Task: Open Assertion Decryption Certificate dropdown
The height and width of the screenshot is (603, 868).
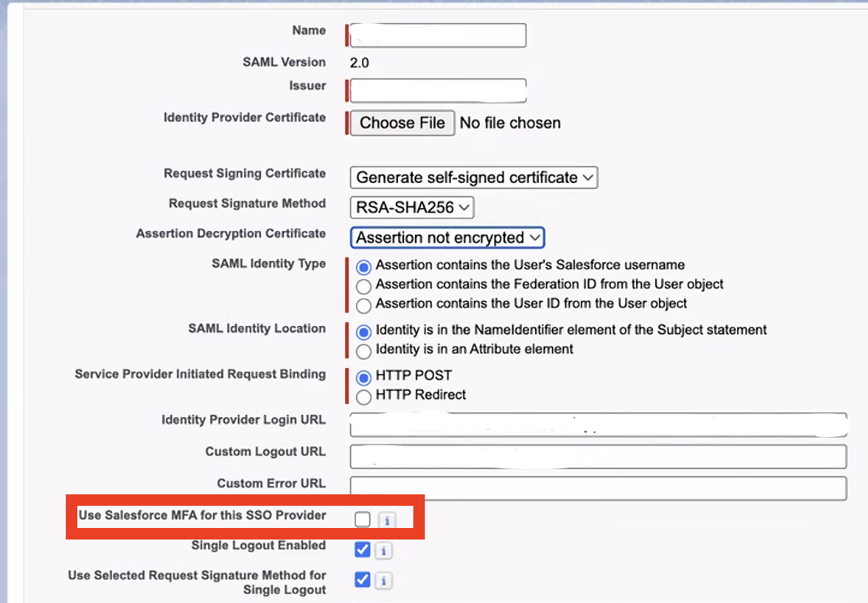Action: pos(447,237)
